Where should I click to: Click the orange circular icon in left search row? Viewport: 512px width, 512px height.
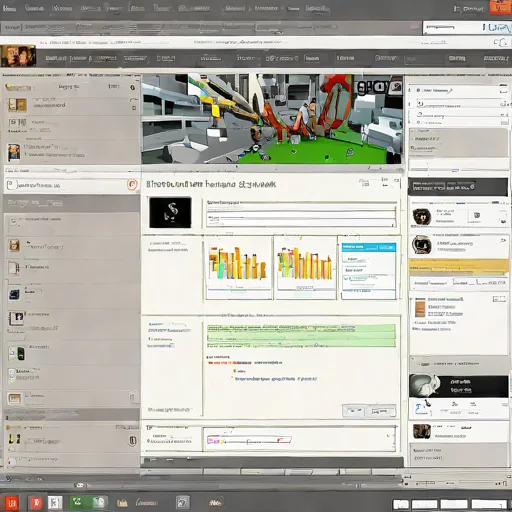click(x=132, y=184)
